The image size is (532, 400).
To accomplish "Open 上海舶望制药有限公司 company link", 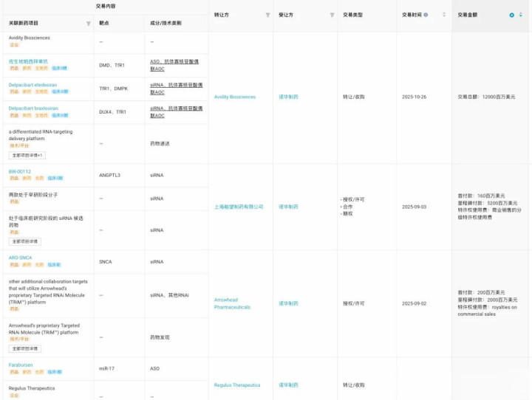I will point(239,207).
